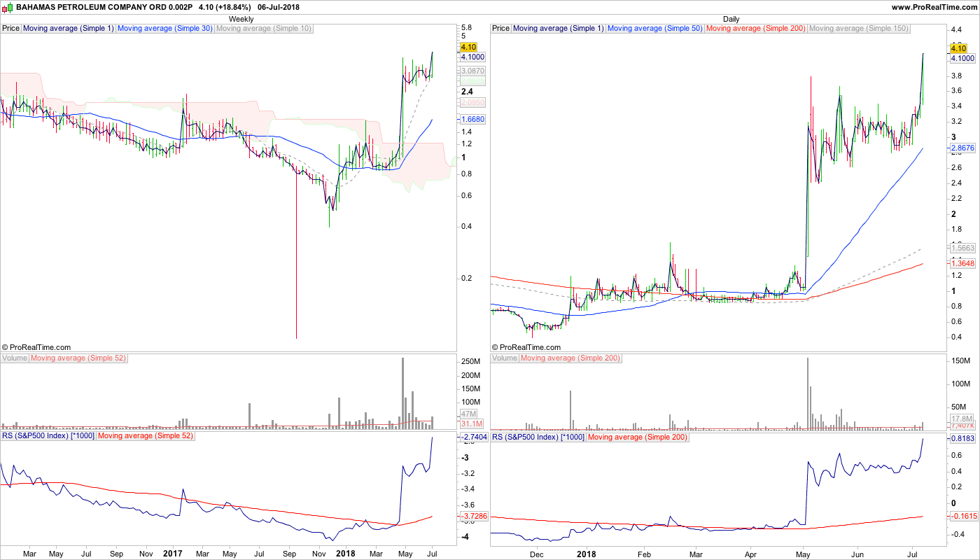The height and width of the screenshot is (560, 980).
Task: Click the yellow 4.10 price tag on Weekly chart
Action: pyautogui.click(x=468, y=48)
